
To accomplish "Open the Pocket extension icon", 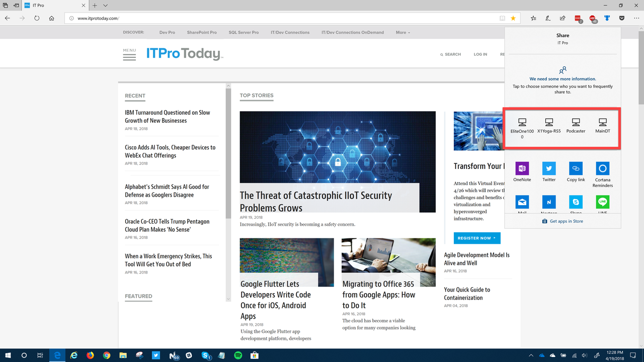I will coord(622,18).
